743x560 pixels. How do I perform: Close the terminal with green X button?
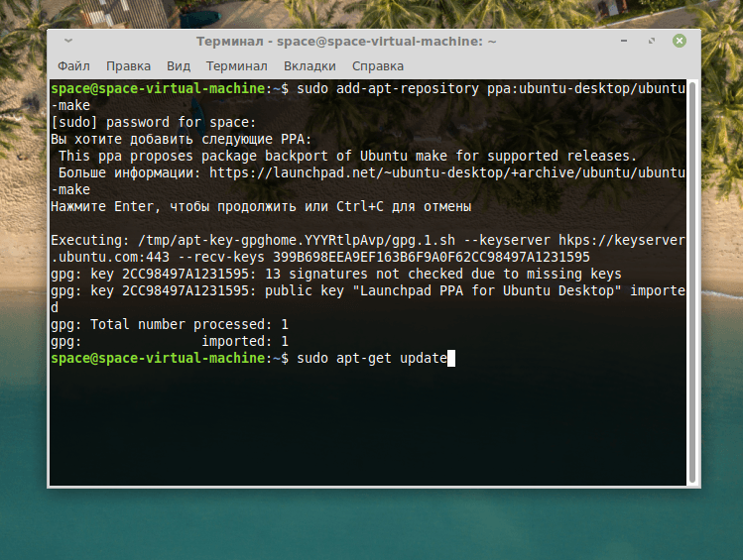click(x=680, y=41)
